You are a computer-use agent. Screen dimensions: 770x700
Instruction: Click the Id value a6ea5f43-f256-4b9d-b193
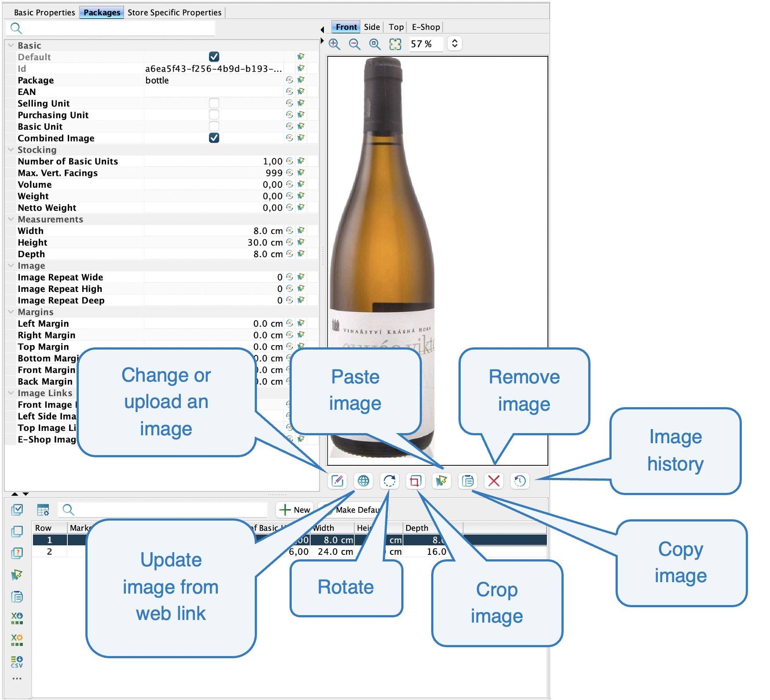[x=213, y=69]
